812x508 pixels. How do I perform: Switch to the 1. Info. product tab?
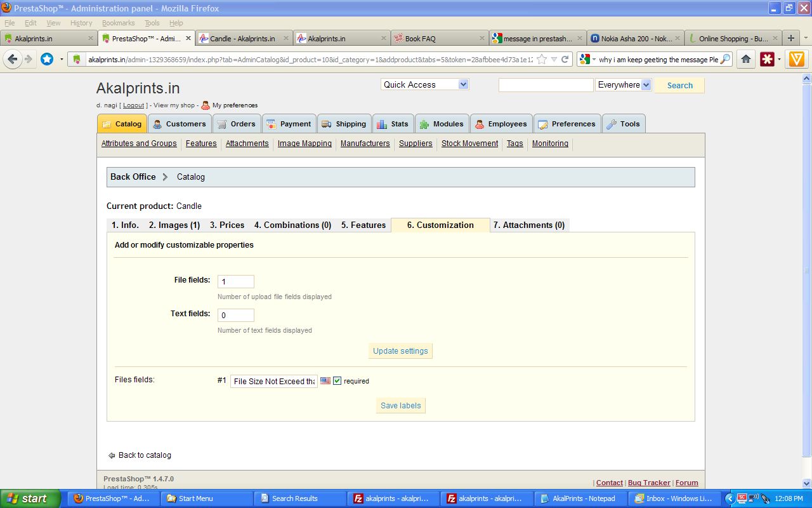point(125,225)
